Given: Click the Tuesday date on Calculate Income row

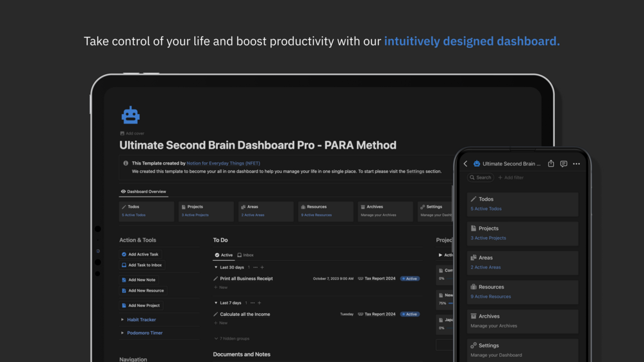Looking at the screenshot, I should click(347, 315).
